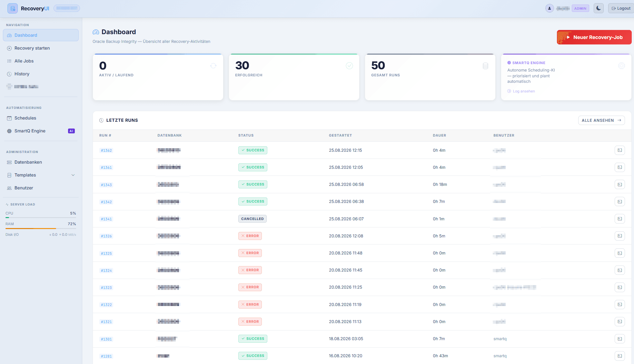Viewport: 634px width, 364px height.
Task: Open Dashboard in the navigation
Action: [x=41, y=35]
